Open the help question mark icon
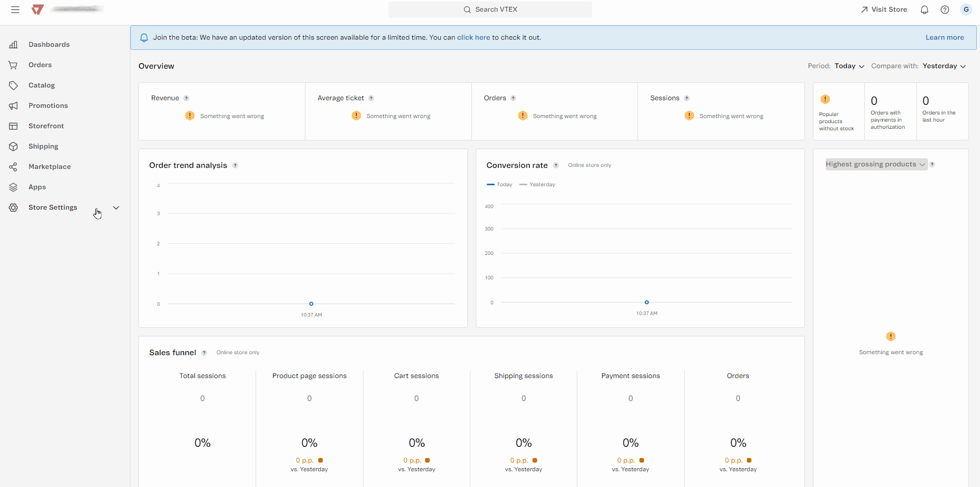This screenshot has height=487, width=980. pos(945,10)
